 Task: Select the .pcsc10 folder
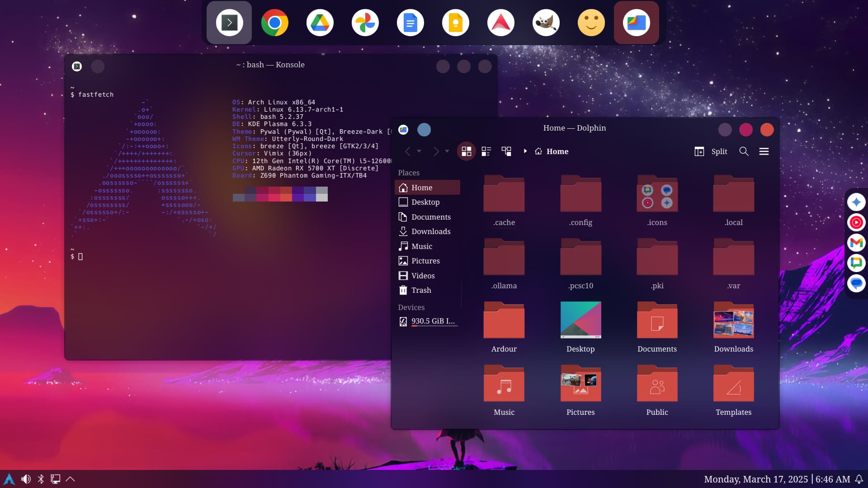point(580,264)
